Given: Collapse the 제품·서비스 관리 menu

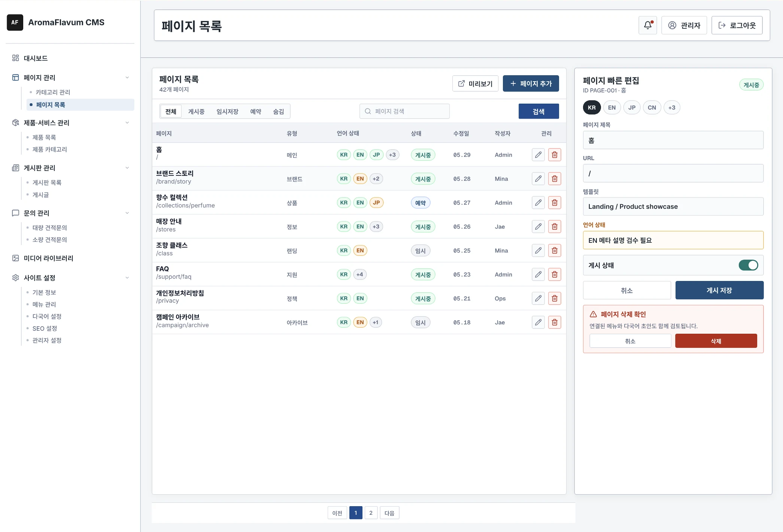Looking at the screenshot, I should pos(127,123).
